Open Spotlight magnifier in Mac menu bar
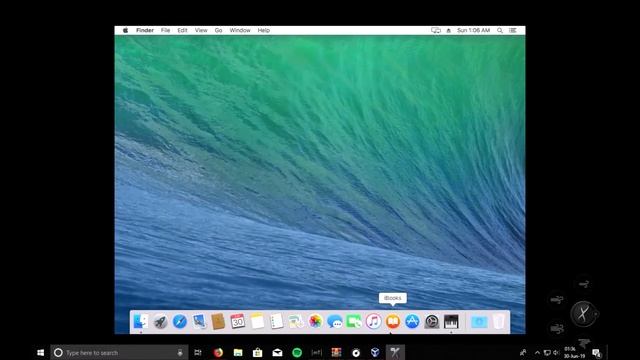Screen dimensions: 640x360 [500, 30]
